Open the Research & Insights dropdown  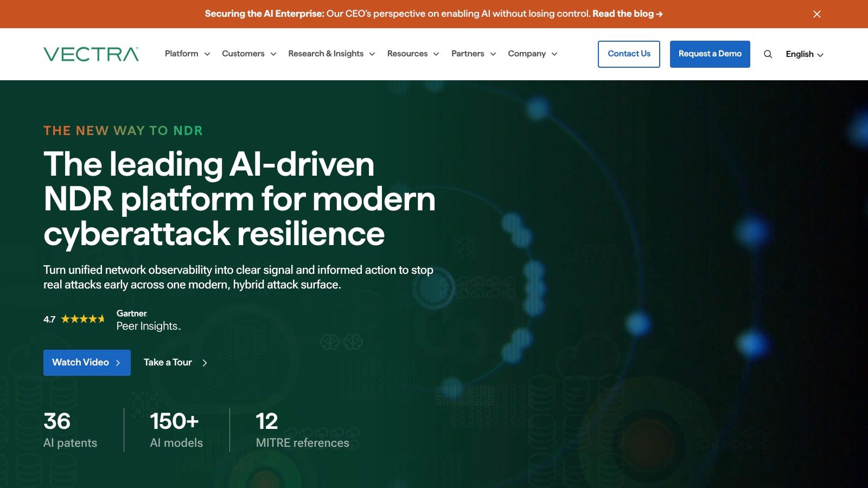[x=331, y=54]
